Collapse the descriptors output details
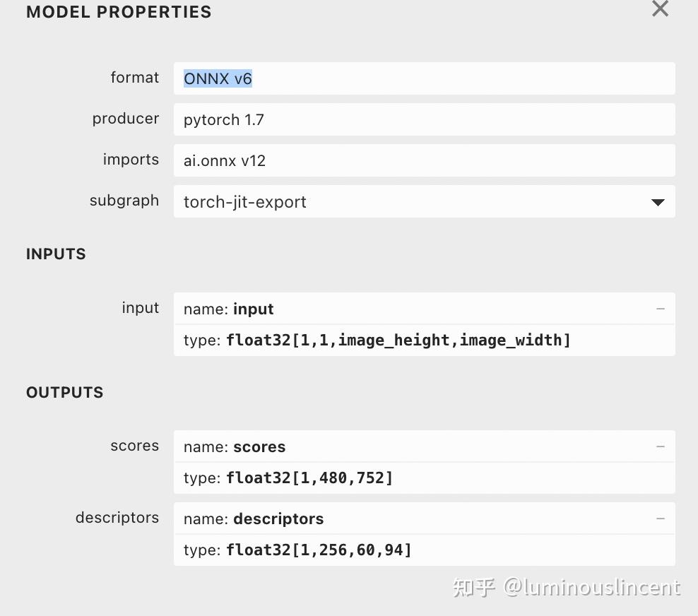Screen dimensions: 698x616 tap(660, 519)
